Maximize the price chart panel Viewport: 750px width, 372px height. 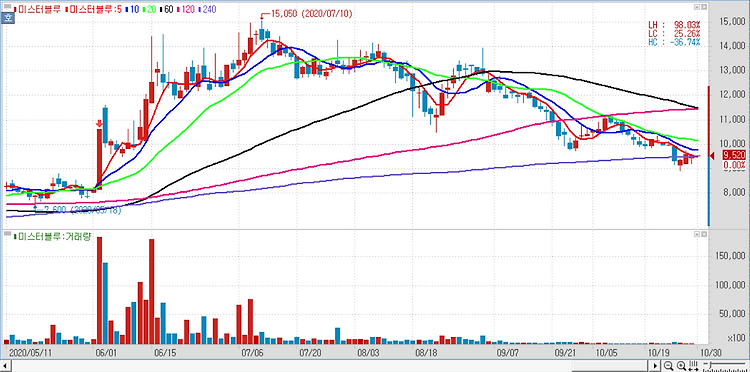tap(697, 7)
